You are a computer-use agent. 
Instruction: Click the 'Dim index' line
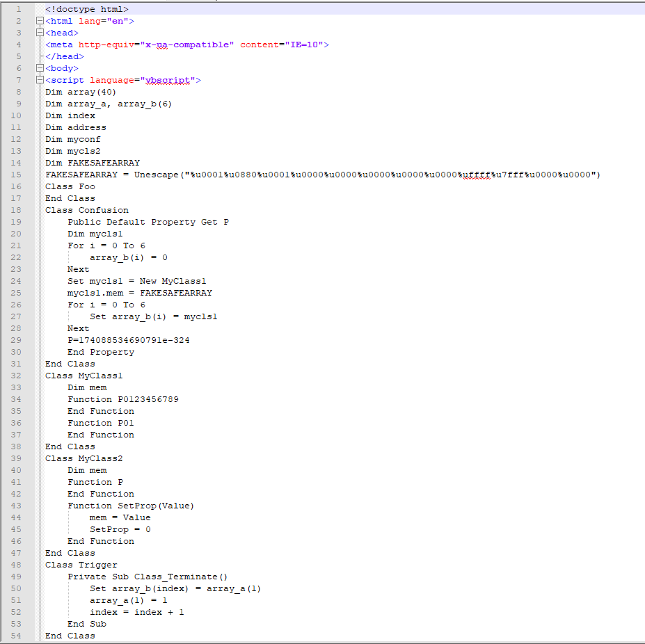click(70, 115)
